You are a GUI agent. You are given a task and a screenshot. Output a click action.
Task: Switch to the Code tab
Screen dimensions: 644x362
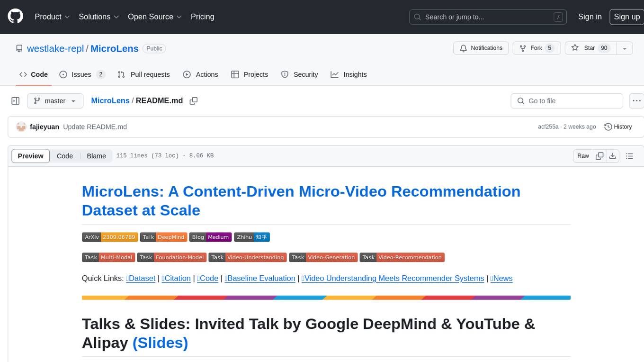pyautogui.click(x=34, y=74)
